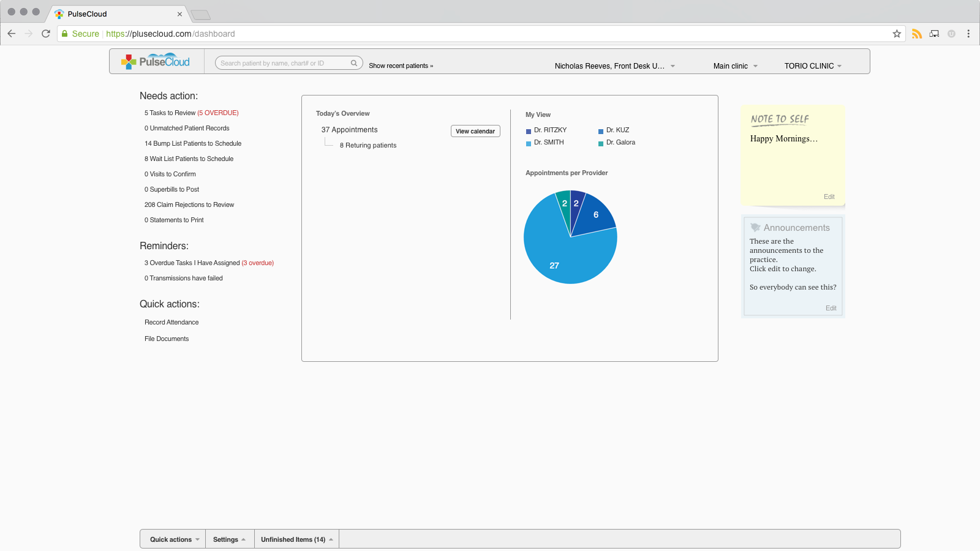Click the RSS feed extension icon
Viewport: 980px width, 551px height.
tap(916, 34)
